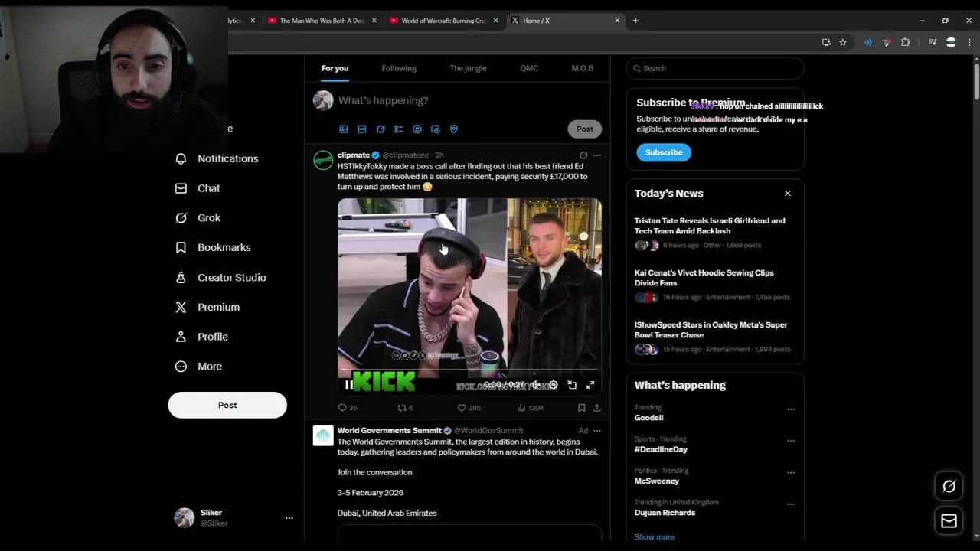The image size is (980, 551).
Task: Open Creator Studio in the sidebar
Action: (220, 278)
